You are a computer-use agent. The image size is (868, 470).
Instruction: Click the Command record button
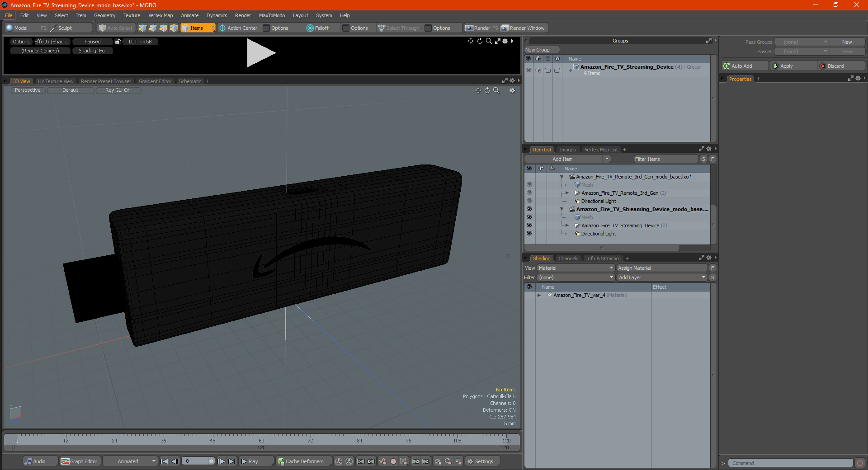[860, 463]
